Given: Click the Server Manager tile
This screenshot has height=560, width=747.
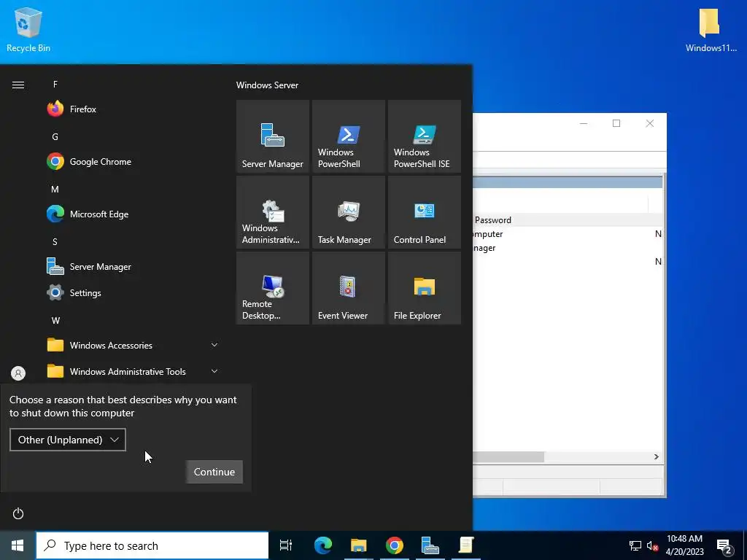Looking at the screenshot, I should click(273, 136).
